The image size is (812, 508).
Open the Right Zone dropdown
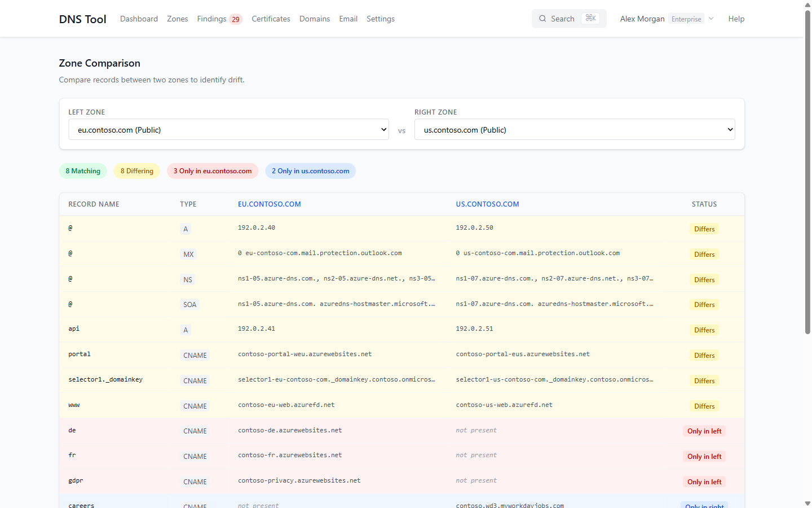point(575,130)
